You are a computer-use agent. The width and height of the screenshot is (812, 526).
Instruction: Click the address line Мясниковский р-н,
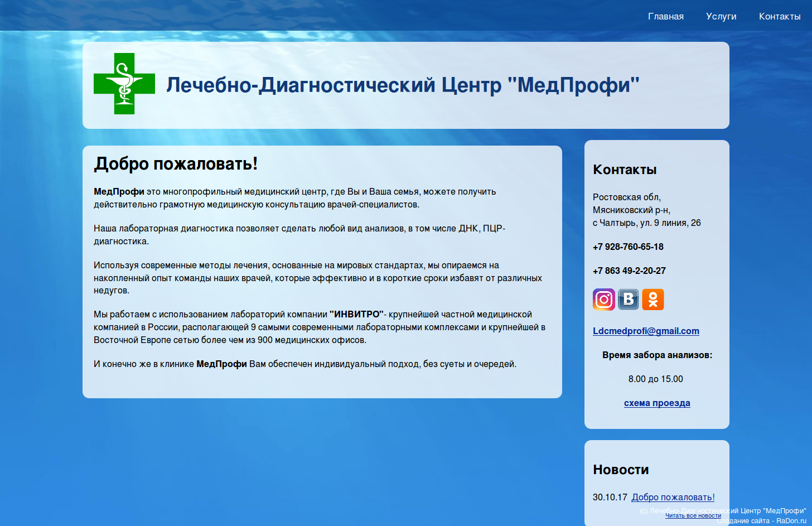click(x=632, y=210)
